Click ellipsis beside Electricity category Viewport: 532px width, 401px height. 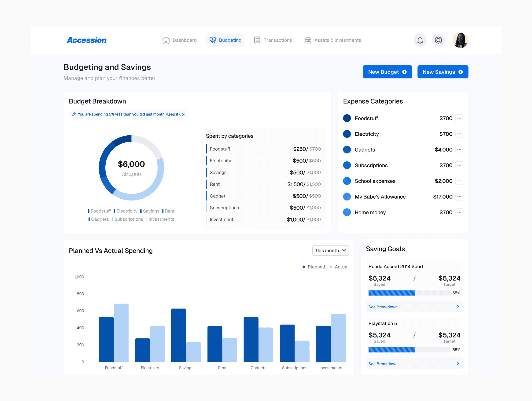tap(459, 134)
